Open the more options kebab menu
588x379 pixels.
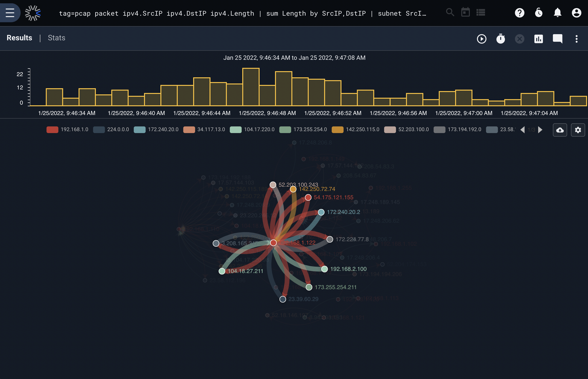point(576,39)
